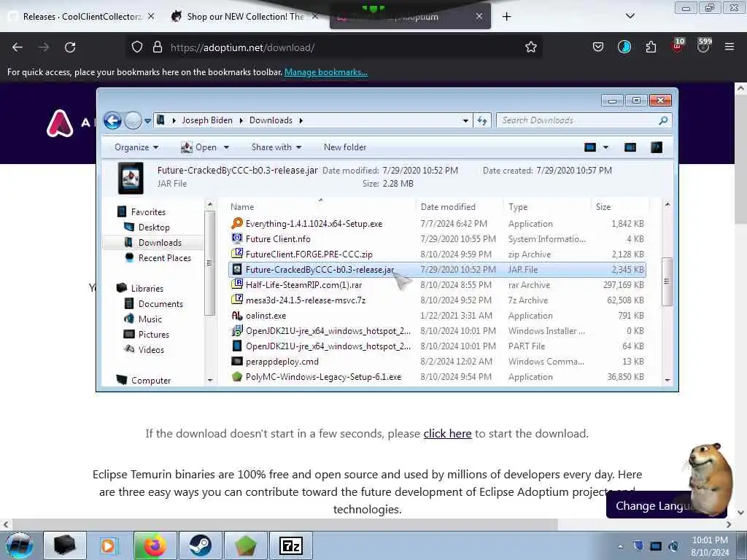The height and width of the screenshot is (560, 747).
Task: Close the Releases CoolClientCollector tab
Action: click(150, 16)
